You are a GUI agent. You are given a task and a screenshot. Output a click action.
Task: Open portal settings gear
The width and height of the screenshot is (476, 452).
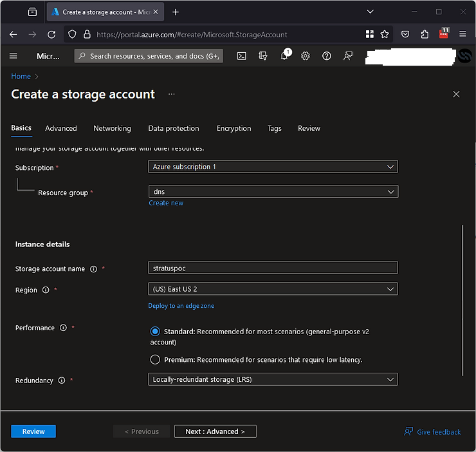click(306, 56)
